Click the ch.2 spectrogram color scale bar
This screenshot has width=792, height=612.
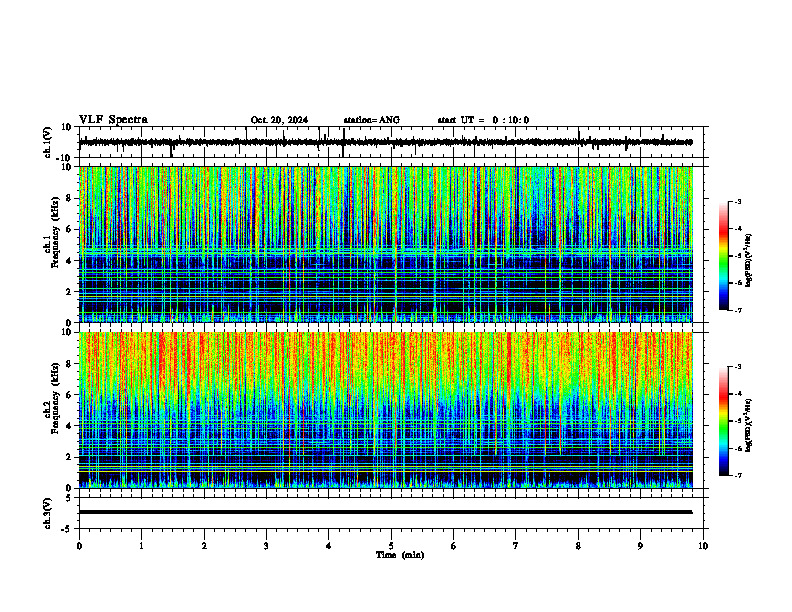[x=724, y=421]
